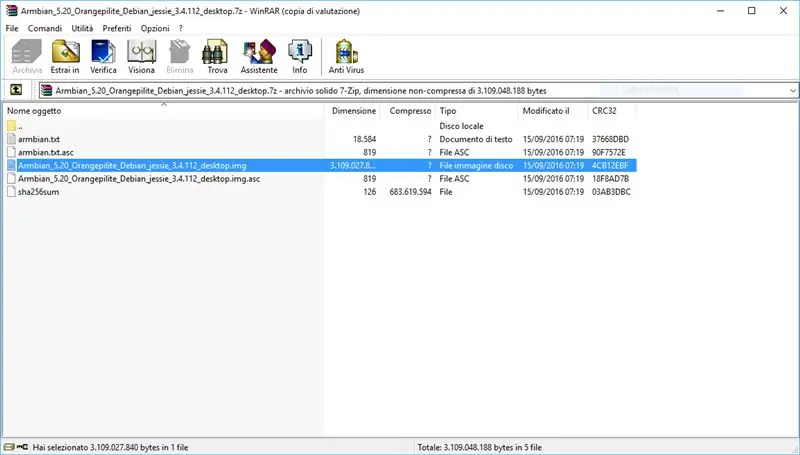
Task: Click the Elimina toolbar icon
Action: point(180,57)
